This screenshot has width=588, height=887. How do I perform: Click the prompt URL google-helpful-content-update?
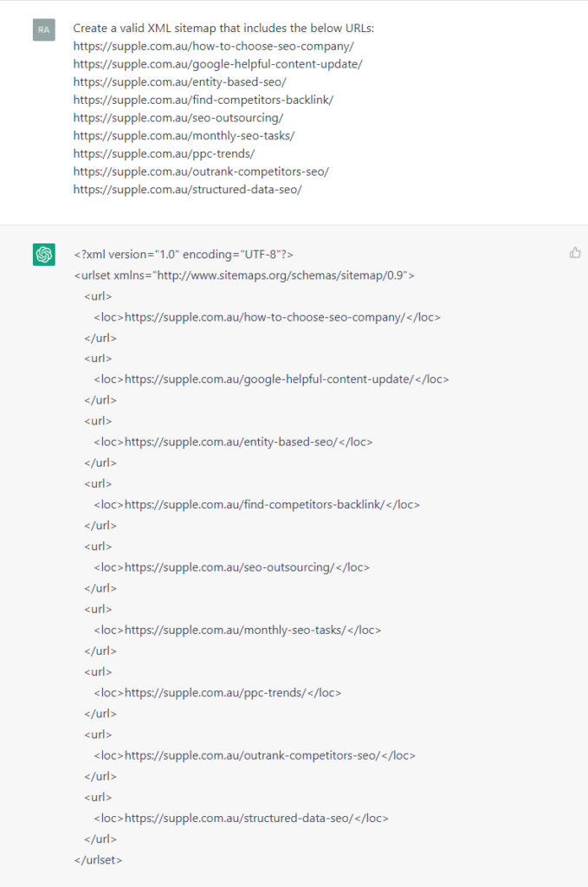[x=217, y=64]
